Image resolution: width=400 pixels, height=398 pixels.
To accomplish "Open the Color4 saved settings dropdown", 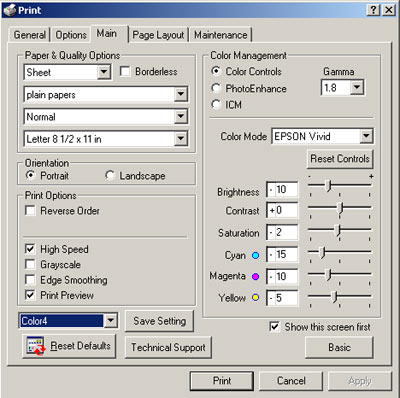I will tap(110, 321).
